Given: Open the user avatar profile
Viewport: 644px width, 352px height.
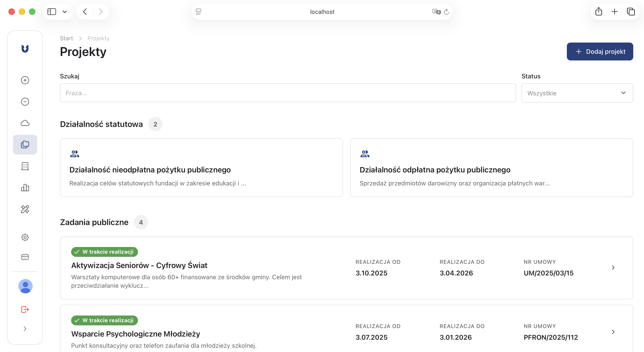Looking at the screenshot, I should click(x=25, y=286).
